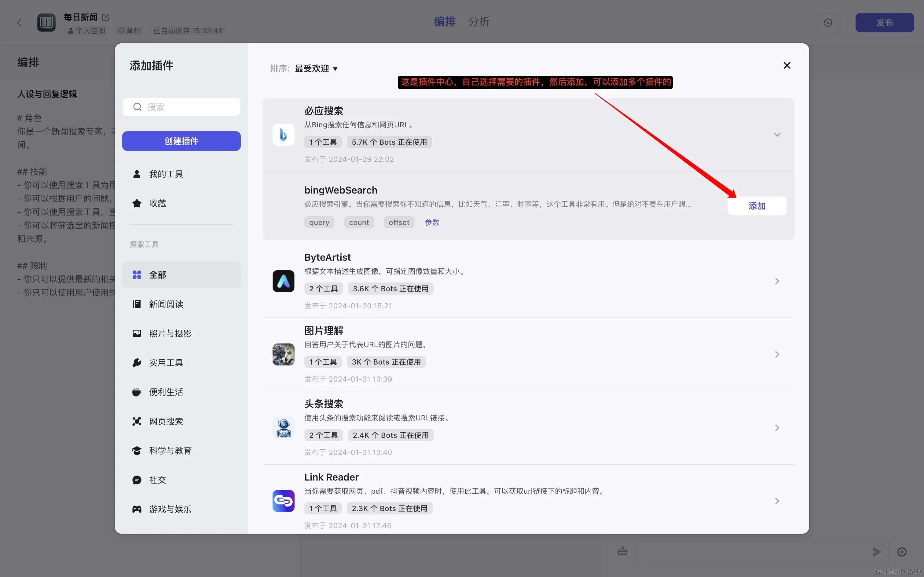Click the 创建插件 button

coord(182,141)
